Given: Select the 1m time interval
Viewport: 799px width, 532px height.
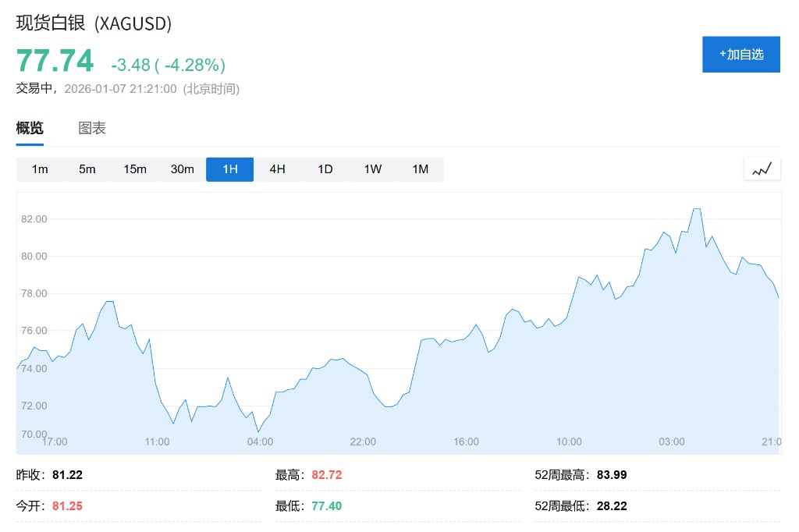Looking at the screenshot, I should 40,169.
